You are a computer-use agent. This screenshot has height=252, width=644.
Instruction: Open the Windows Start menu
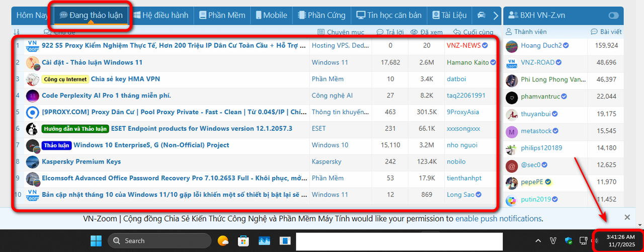(x=96, y=240)
